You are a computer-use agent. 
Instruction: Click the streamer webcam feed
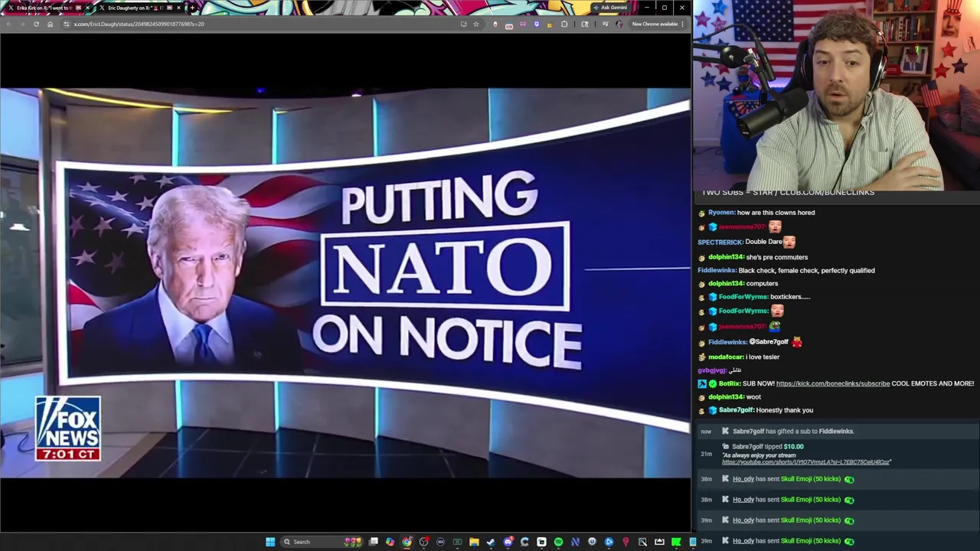coord(836,95)
